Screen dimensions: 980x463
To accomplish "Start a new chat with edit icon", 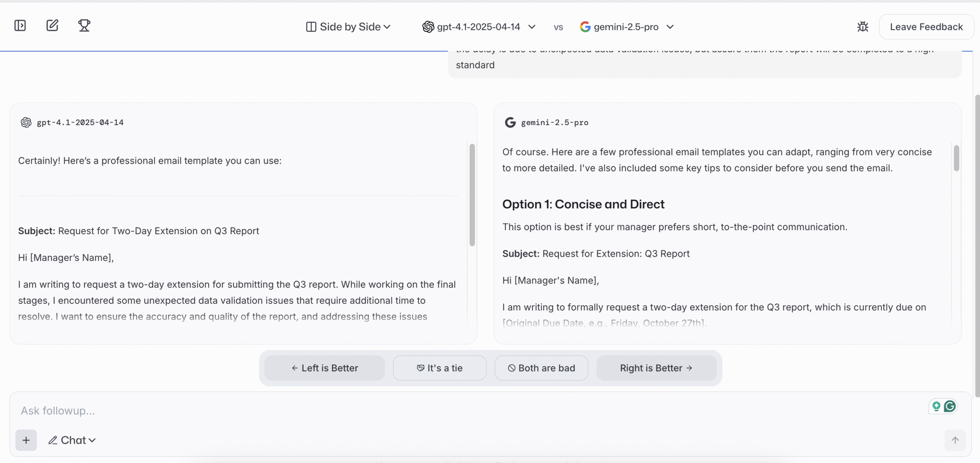I will point(52,26).
